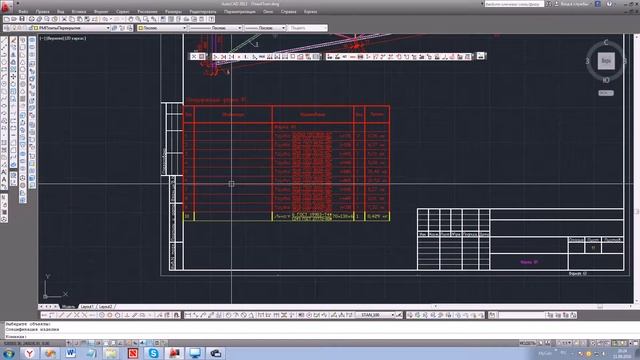Image resolution: width=640 pixels, height=360 pixels.
Task: Switch to the Layout1 tab
Action: (x=87, y=307)
